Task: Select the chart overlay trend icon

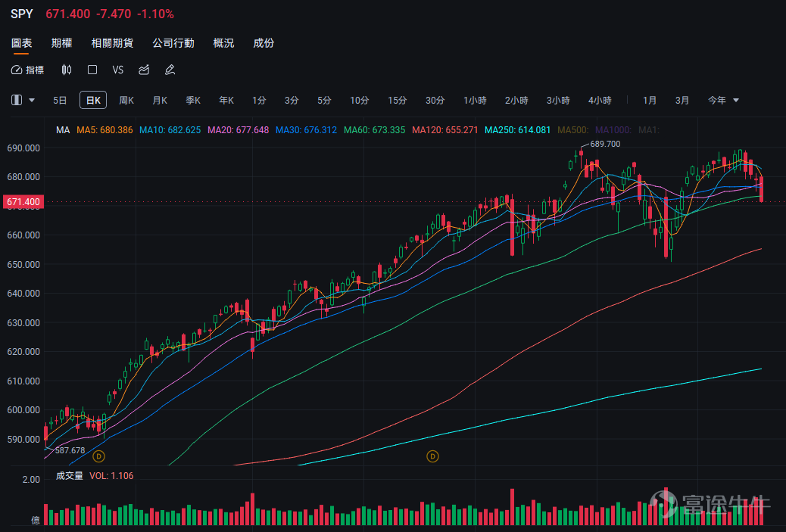Action: (x=144, y=70)
